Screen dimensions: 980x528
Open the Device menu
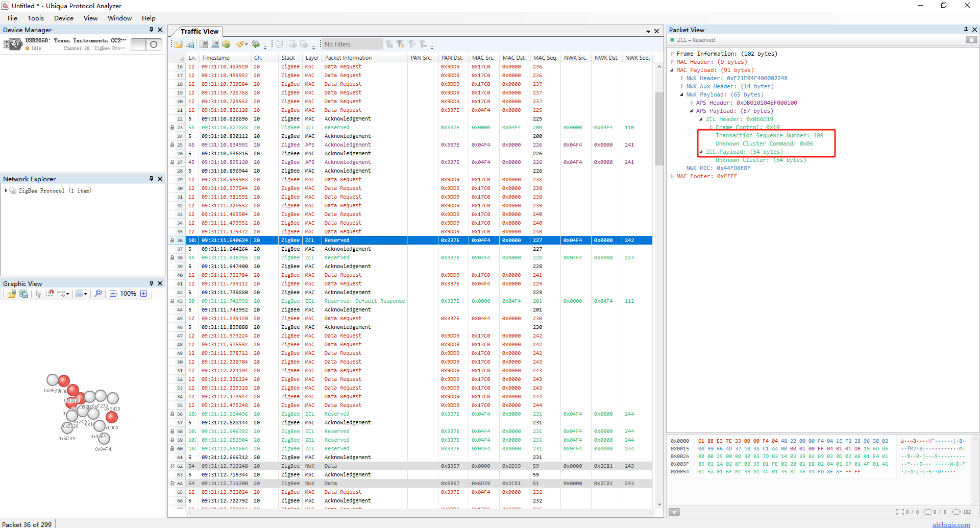tap(64, 18)
